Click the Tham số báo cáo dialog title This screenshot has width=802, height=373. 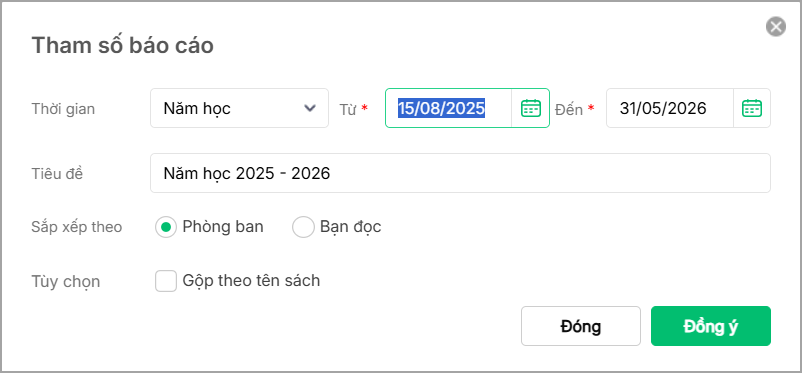click(x=123, y=46)
